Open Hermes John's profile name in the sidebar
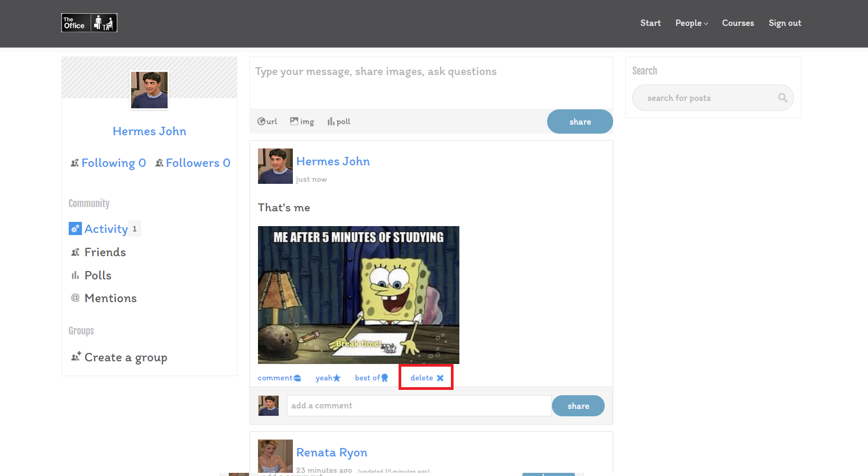Screen dimensions: 868x476 tap(150, 131)
